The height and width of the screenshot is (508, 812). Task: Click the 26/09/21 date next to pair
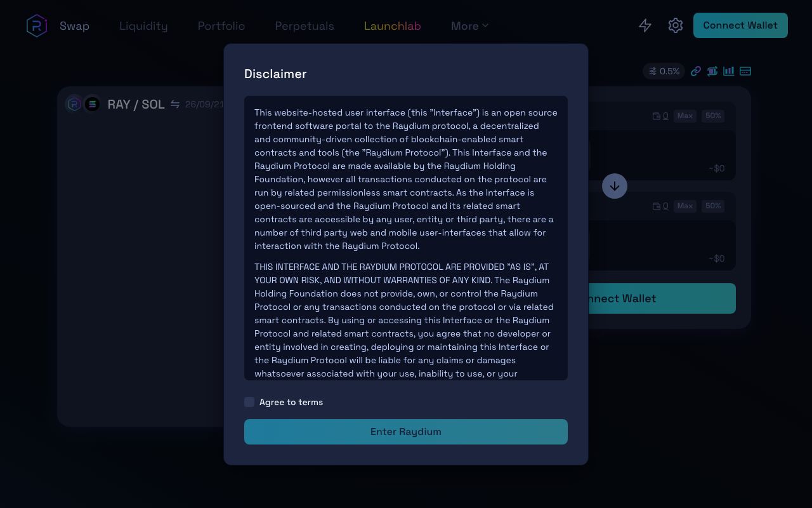pyautogui.click(x=204, y=104)
